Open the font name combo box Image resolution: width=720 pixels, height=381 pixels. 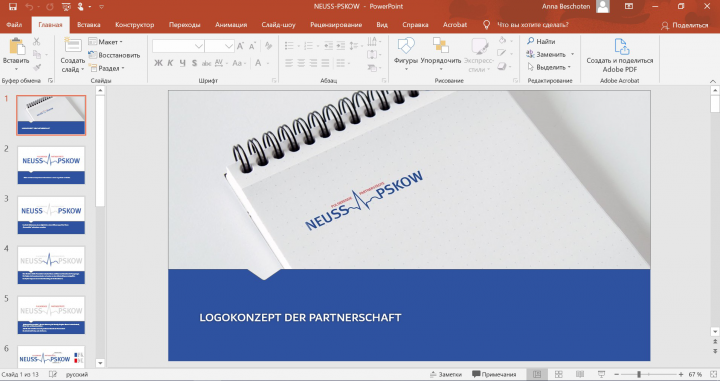pos(178,46)
